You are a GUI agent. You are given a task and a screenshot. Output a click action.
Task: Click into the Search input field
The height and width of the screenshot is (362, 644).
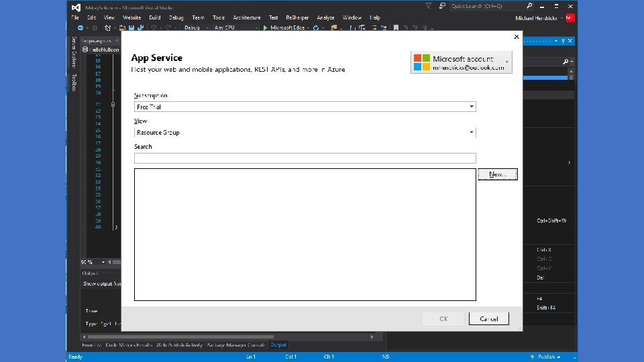coord(305,158)
